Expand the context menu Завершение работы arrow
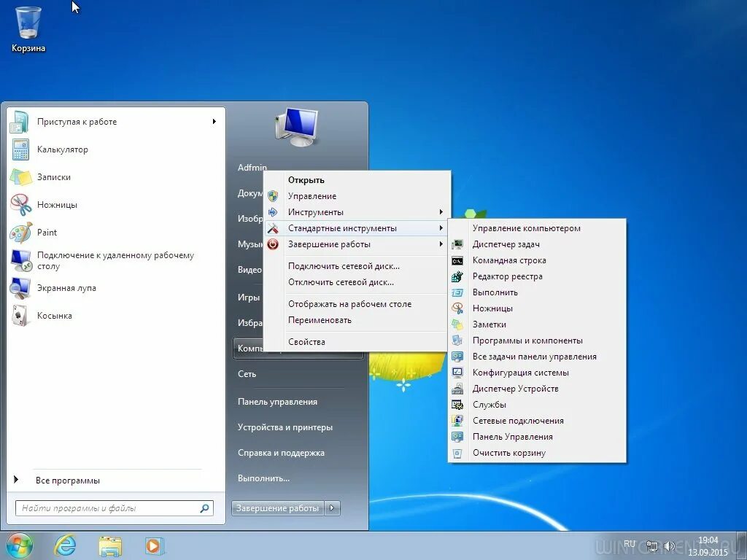 point(441,244)
